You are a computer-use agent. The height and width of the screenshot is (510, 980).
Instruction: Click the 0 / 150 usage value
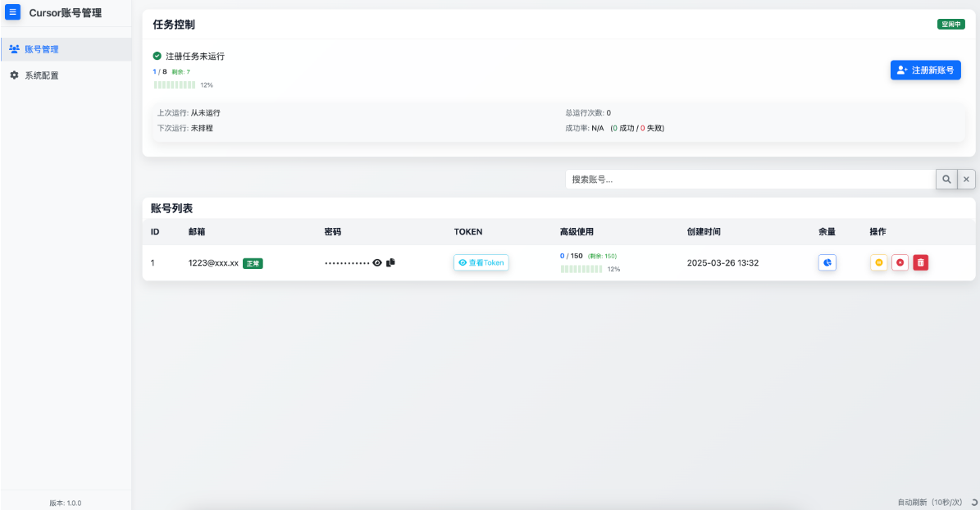point(572,257)
